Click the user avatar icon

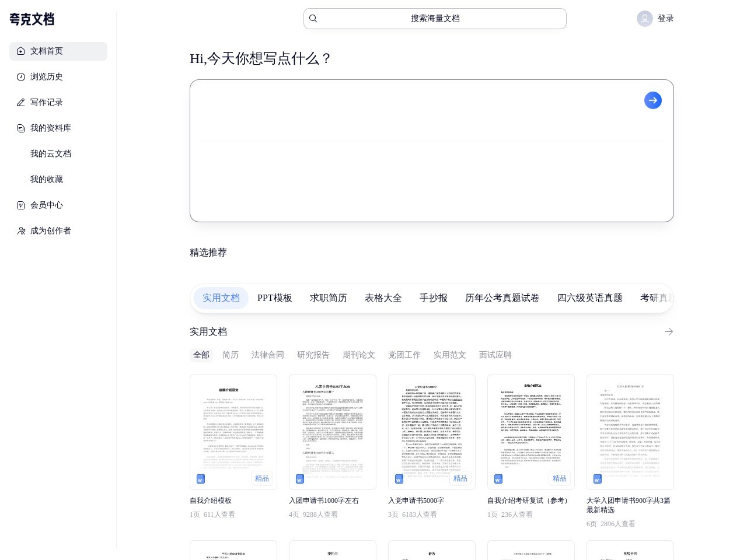tap(644, 19)
